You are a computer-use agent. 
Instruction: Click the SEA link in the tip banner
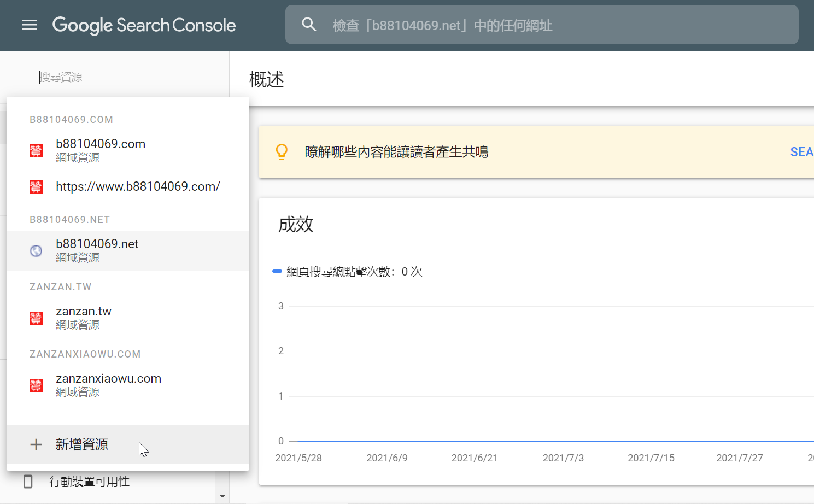click(x=802, y=152)
